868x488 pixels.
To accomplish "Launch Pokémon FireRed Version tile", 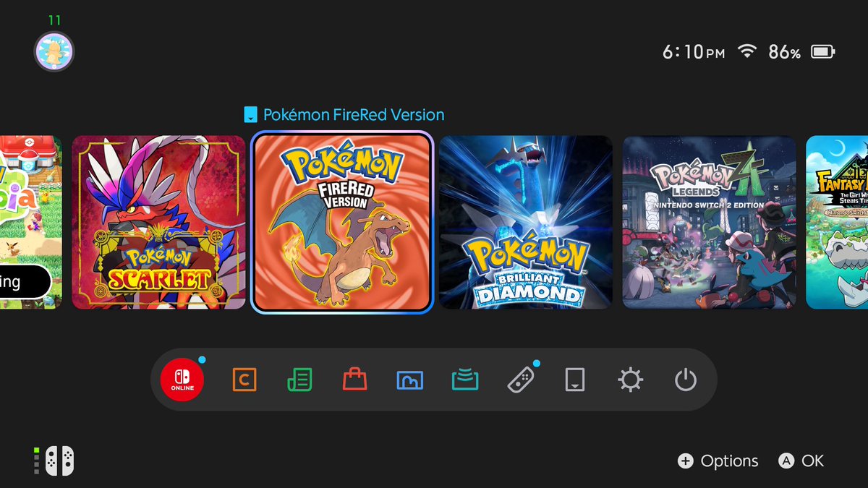I will click(x=342, y=223).
